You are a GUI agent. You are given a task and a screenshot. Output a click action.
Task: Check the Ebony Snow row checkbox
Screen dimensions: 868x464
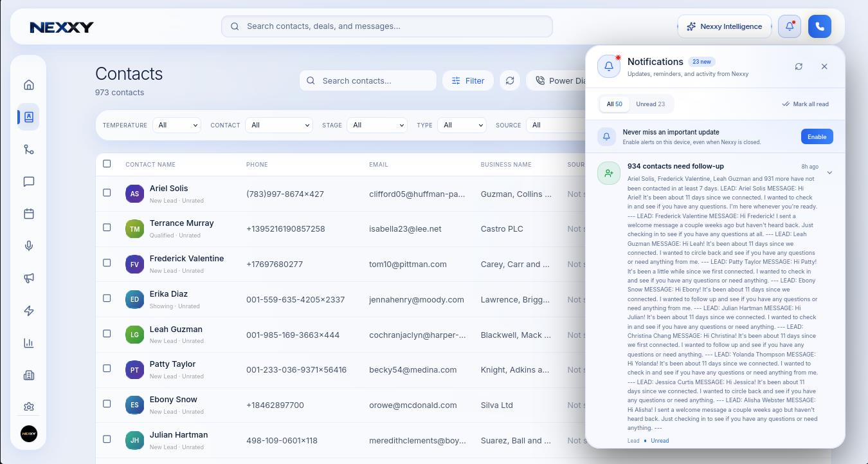tap(107, 404)
